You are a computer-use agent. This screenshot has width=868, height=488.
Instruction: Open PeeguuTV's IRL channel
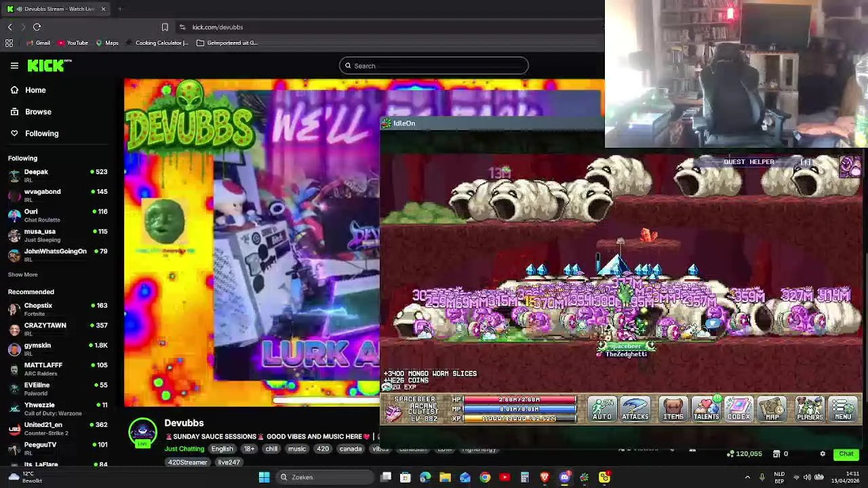click(58, 448)
